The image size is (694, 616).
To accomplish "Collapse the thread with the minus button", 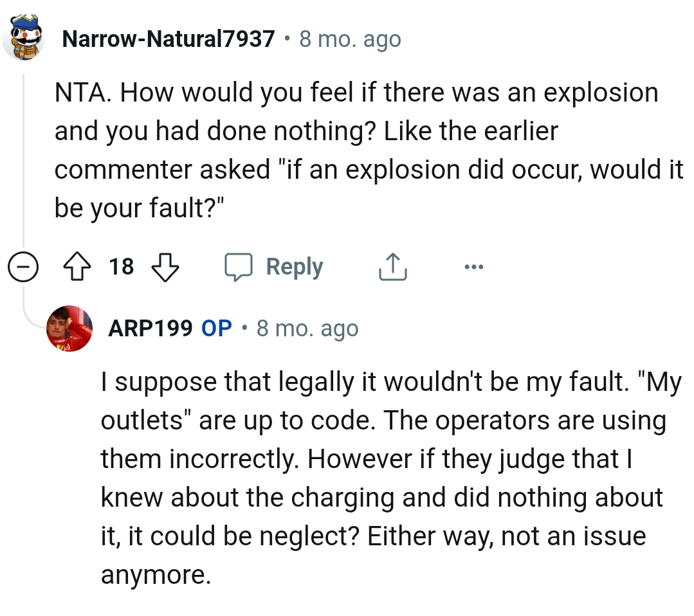I will [x=24, y=267].
